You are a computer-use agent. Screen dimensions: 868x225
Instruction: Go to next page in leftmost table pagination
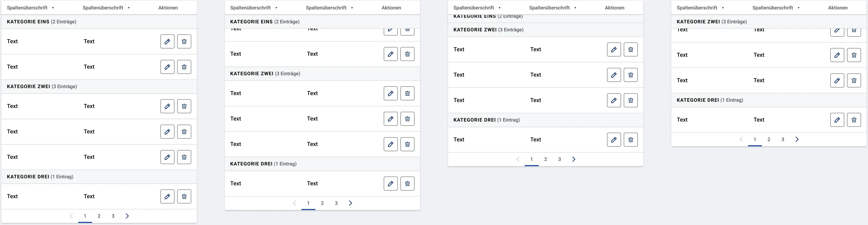(127, 216)
